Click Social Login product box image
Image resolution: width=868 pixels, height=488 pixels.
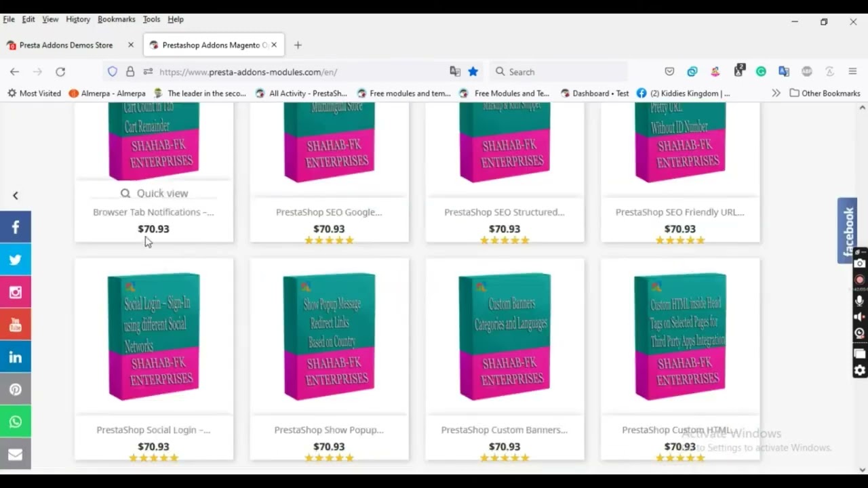(x=153, y=336)
